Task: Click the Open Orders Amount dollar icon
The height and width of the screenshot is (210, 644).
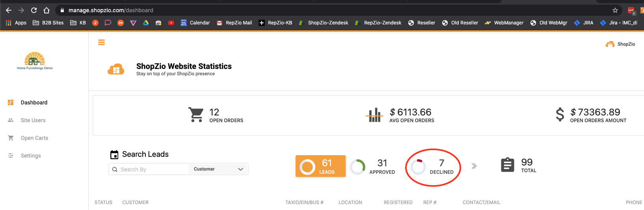Action: point(560,115)
